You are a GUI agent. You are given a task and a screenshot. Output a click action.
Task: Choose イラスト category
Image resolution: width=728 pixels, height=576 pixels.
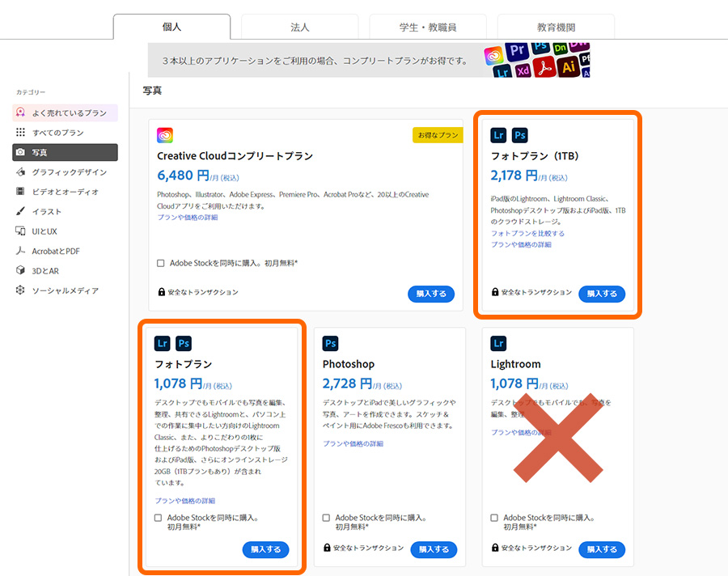(65, 212)
